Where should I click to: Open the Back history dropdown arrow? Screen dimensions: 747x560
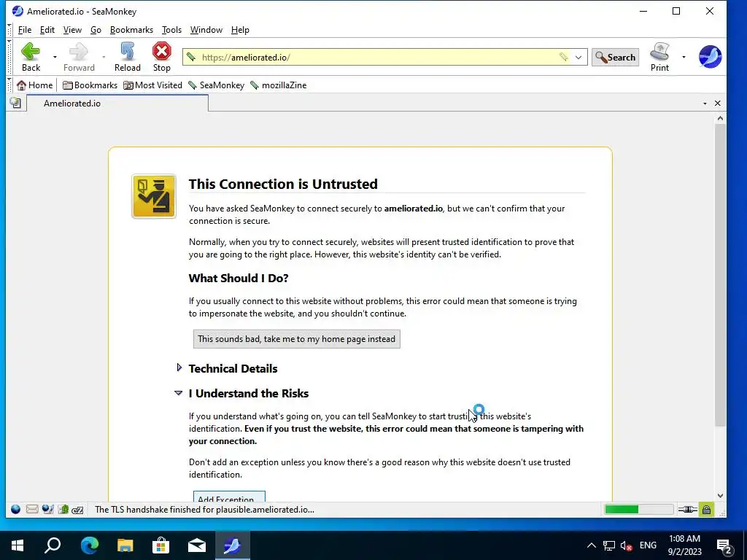pos(55,57)
